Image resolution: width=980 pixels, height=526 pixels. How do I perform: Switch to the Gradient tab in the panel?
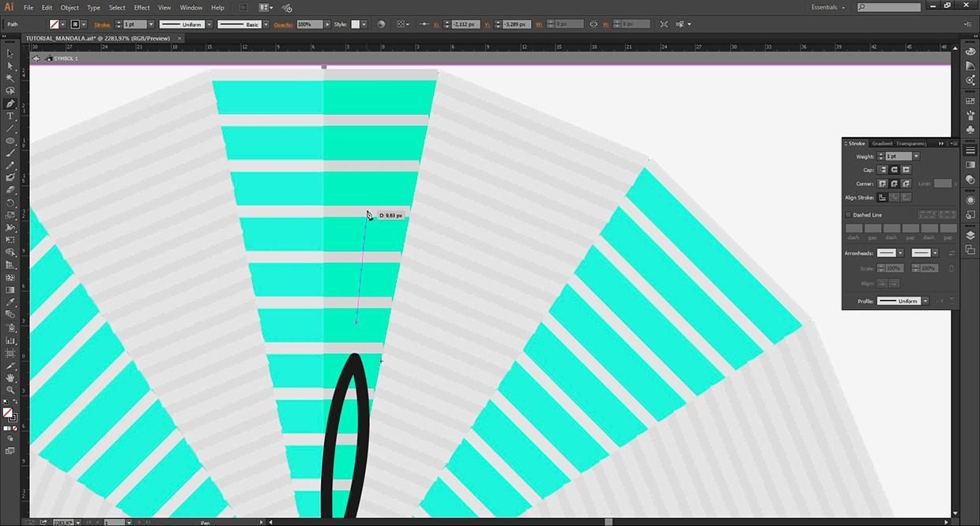click(882, 143)
